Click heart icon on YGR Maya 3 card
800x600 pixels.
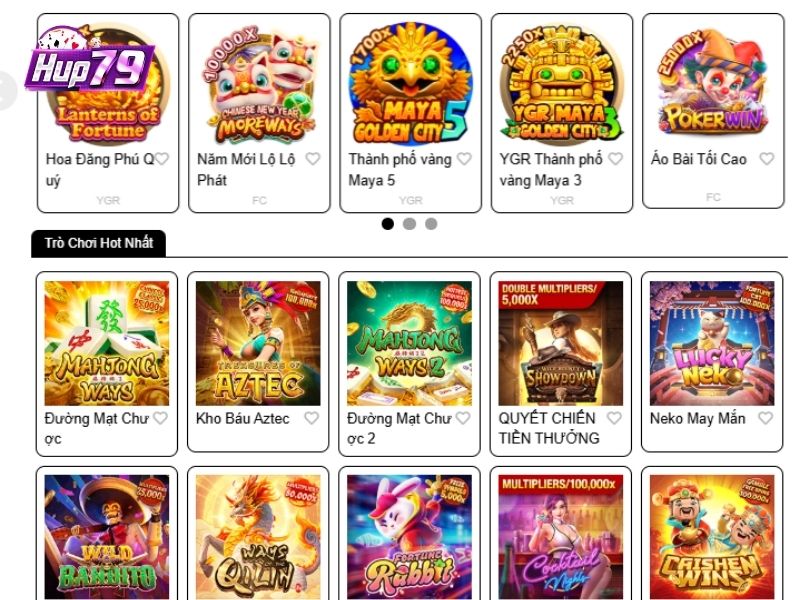click(615, 159)
